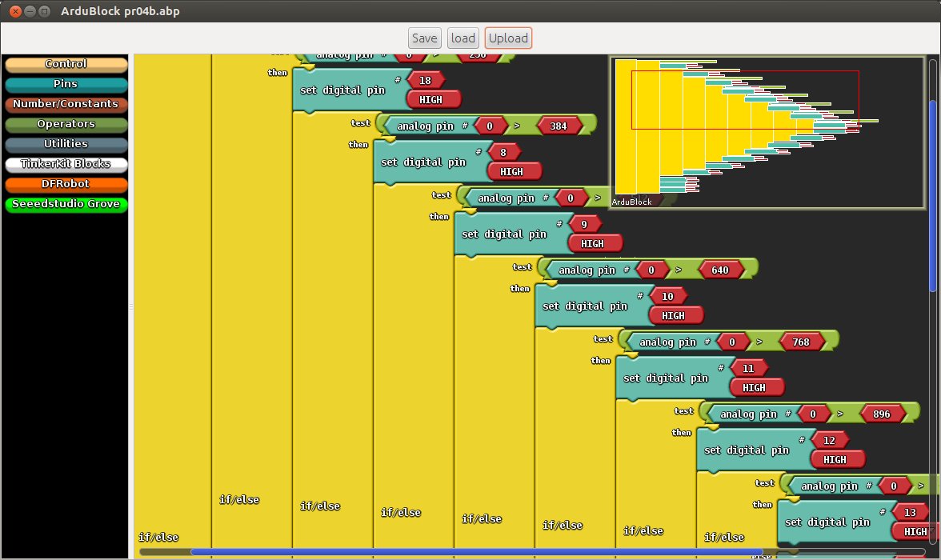Image resolution: width=941 pixels, height=560 pixels.
Task: Maximize the ArduBlock window
Action: 45,11
